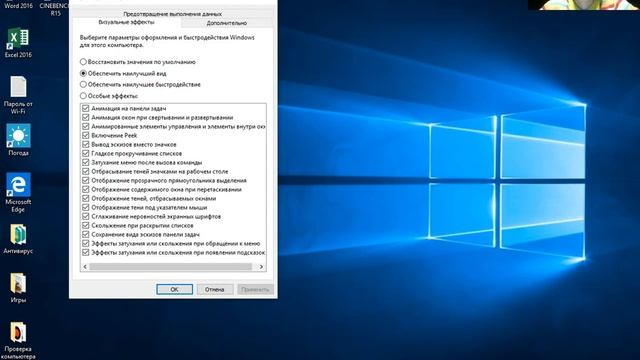Image resolution: width=640 pixels, height=360 pixels.
Task: Toggle Отображение содержимого окна при перетаскивании
Action: pos(86,189)
